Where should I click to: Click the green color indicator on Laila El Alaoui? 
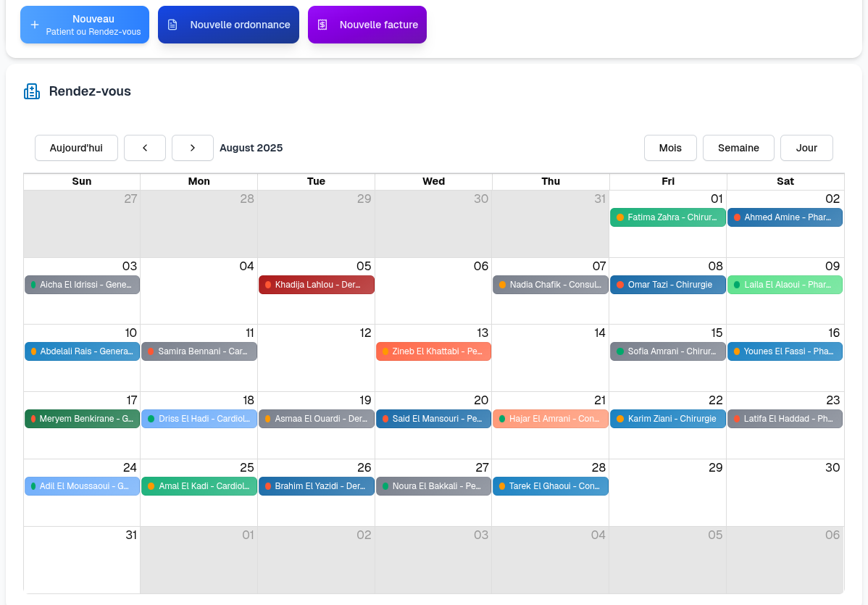click(738, 284)
